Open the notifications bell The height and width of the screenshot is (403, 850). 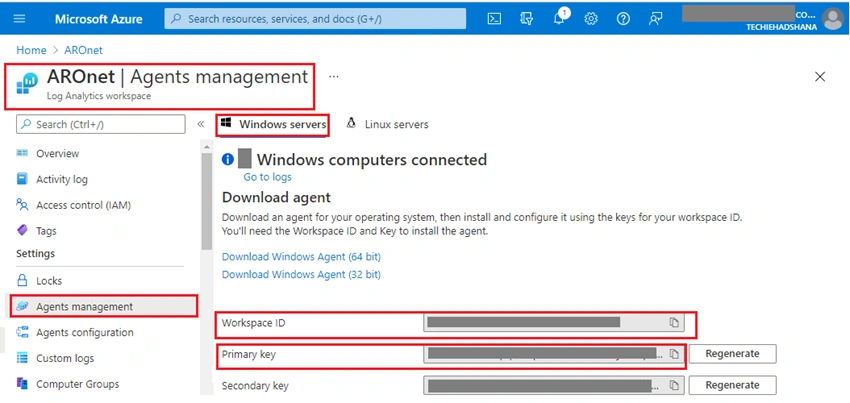[559, 18]
